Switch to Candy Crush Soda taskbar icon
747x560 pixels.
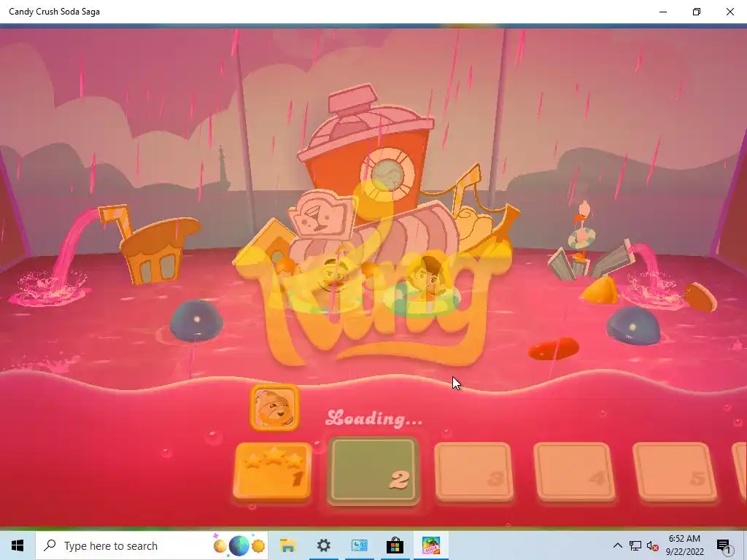pos(430,545)
